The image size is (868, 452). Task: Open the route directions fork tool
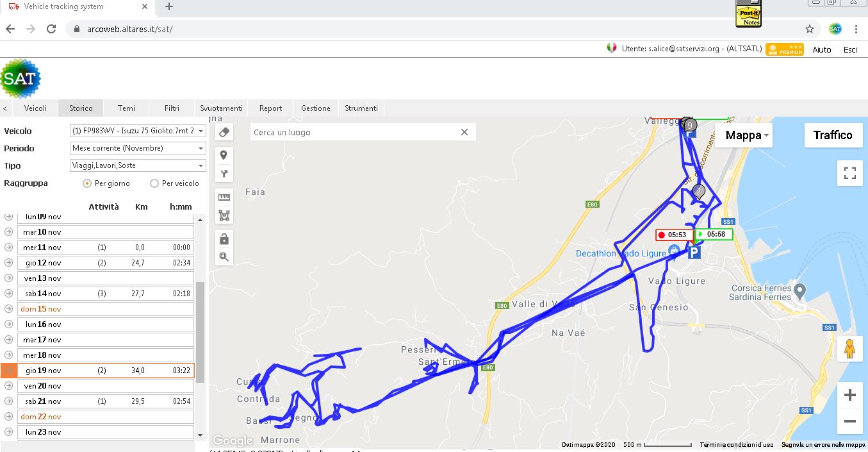coord(224,174)
